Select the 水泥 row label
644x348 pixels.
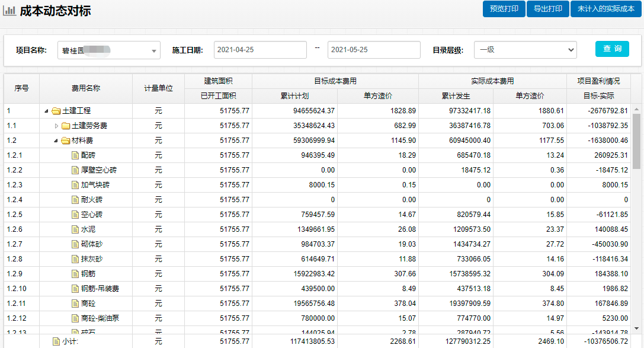point(88,229)
